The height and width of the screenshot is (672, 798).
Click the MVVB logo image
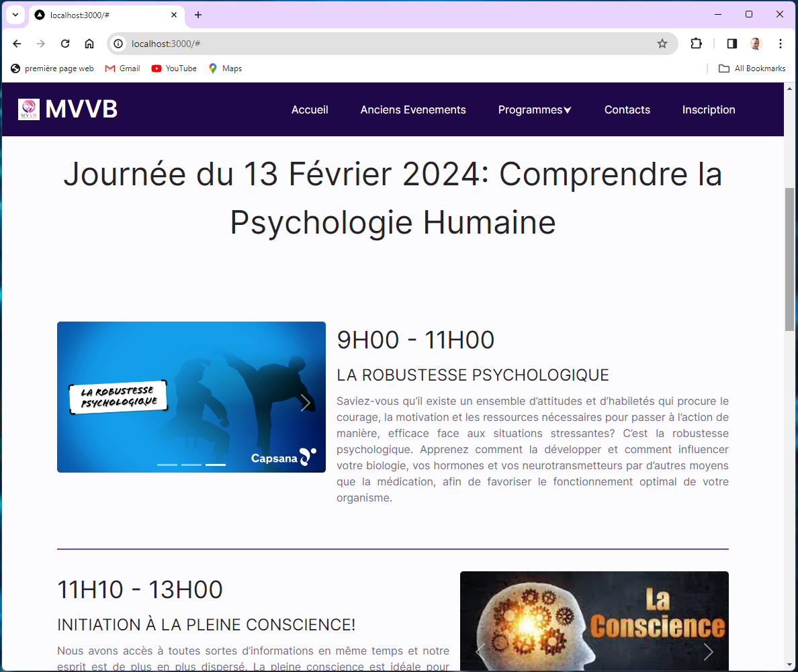[x=29, y=109]
